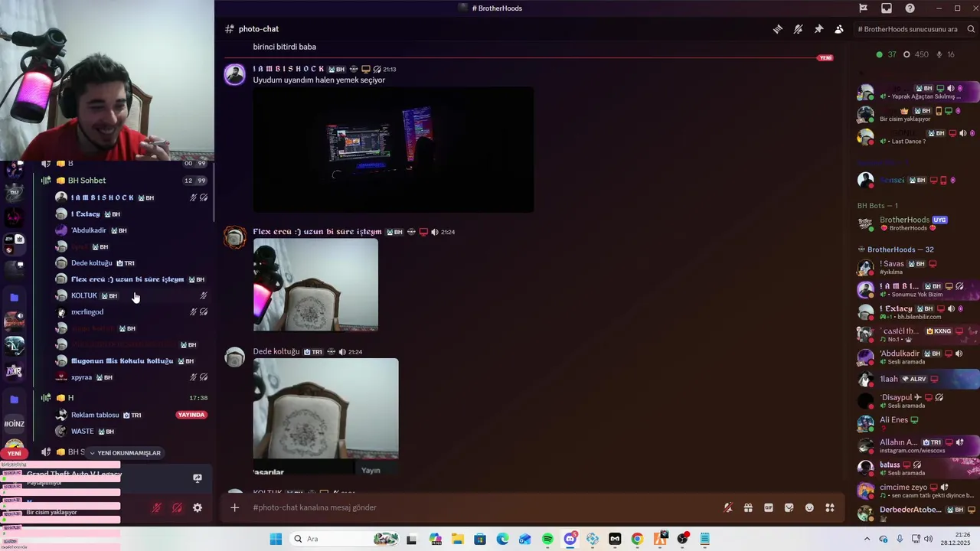This screenshot has height=551, width=980.
Task: Open Google Chrome from the taskbar
Action: pos(637,539)
